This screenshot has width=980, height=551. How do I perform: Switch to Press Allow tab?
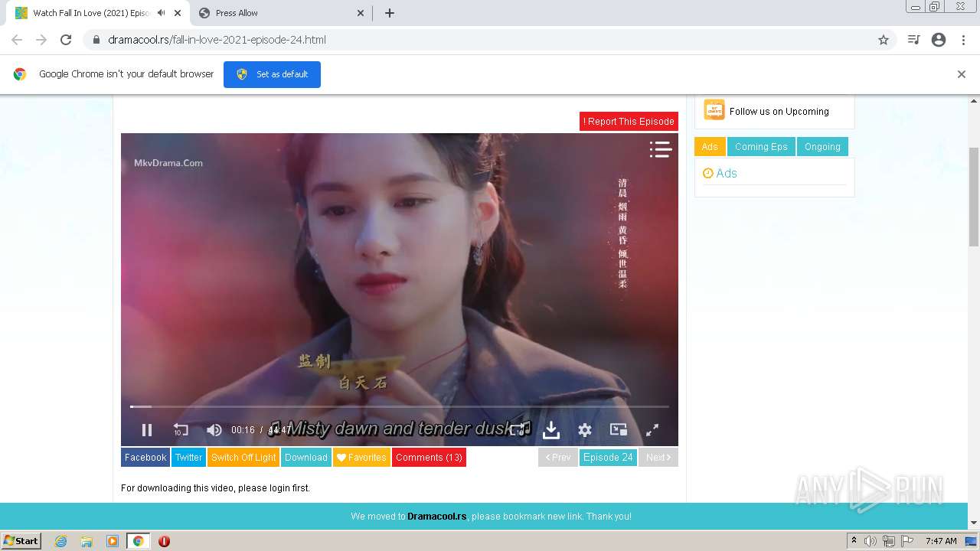coord(280,13)
